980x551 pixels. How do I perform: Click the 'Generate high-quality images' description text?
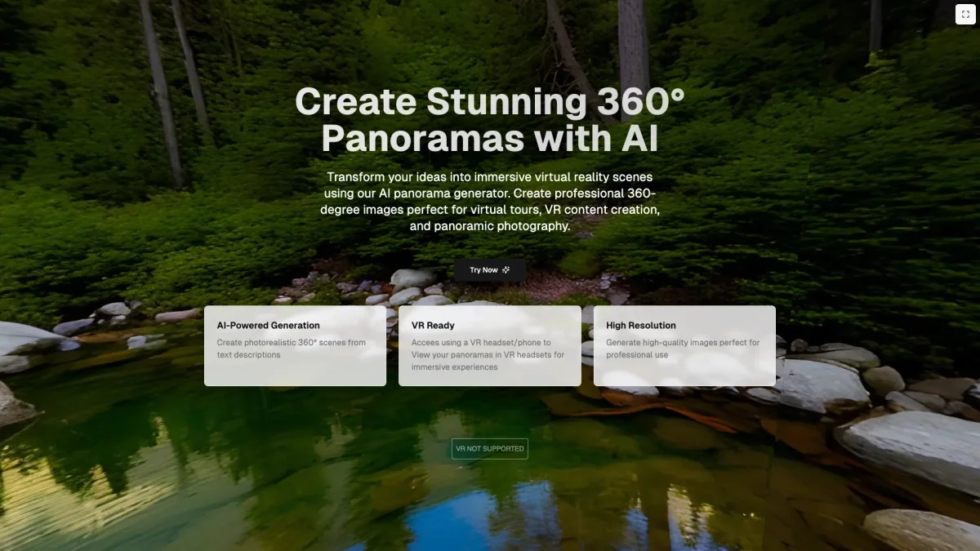(x=683, y=349)
